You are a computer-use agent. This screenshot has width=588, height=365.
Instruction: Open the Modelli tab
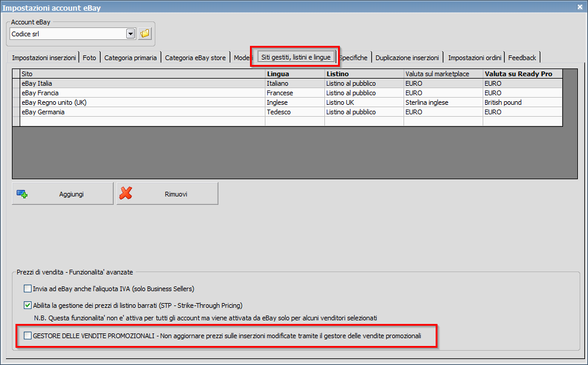pyautogui.click(x=243, y=57)
